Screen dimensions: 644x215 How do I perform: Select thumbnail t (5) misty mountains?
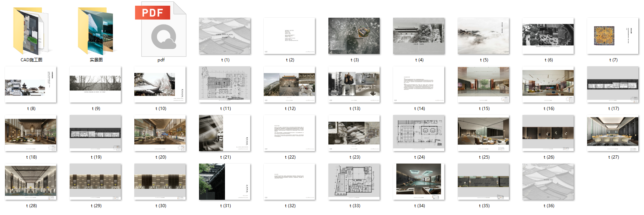[x=483, y=36]
